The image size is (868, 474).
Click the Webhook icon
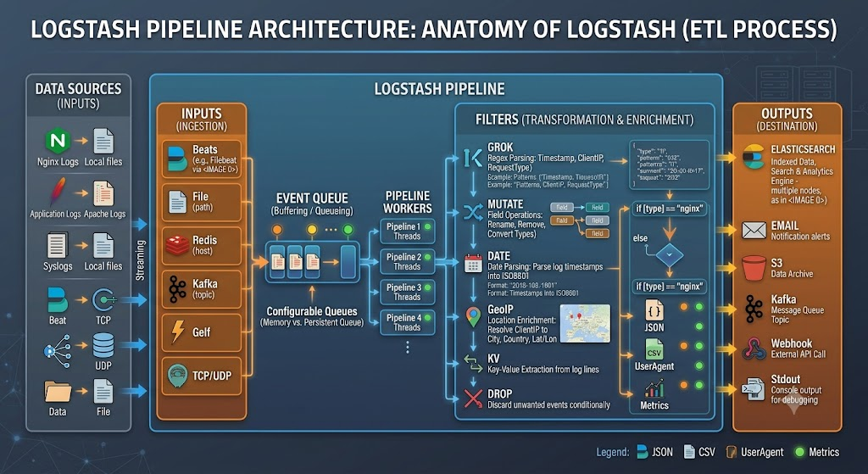[754, 349]
